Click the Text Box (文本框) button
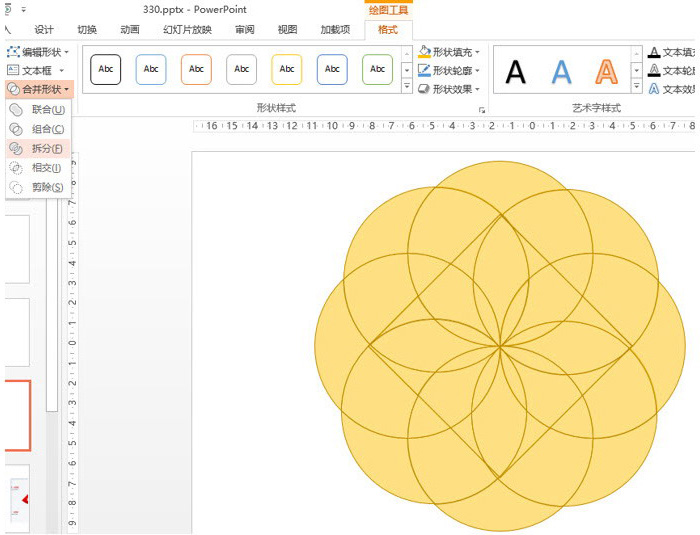Screen dimensions: 700x535 click(36, 70)
